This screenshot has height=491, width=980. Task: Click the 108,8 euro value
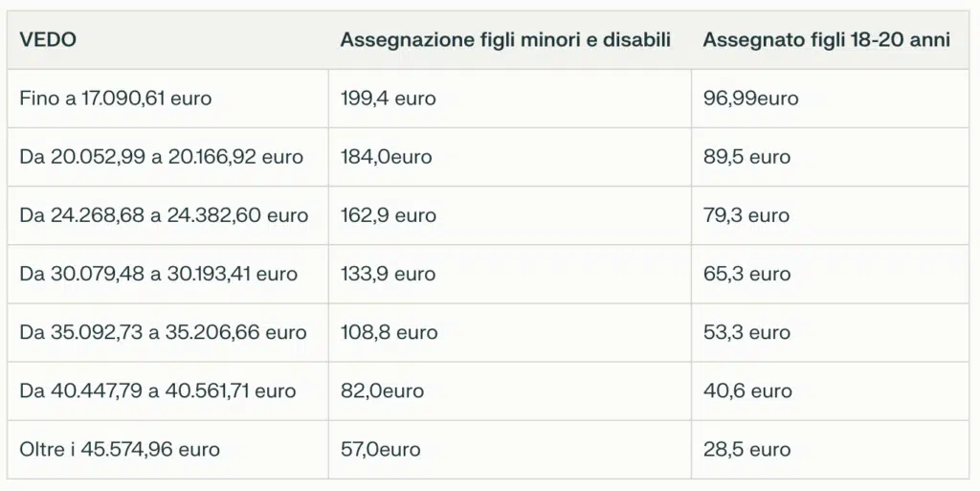[x=389, y=332]
